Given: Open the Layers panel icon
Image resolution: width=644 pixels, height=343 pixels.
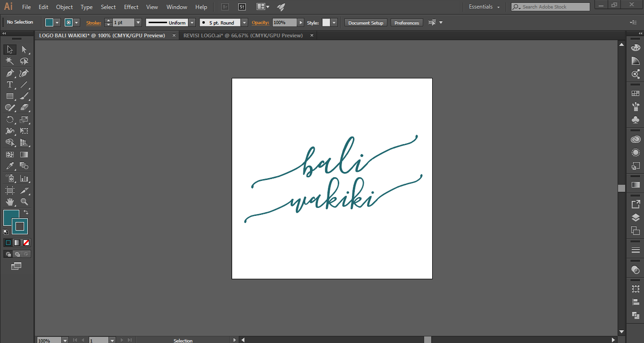Looking at the screenshot, I should pyautogui.click(x=636, y=218).
